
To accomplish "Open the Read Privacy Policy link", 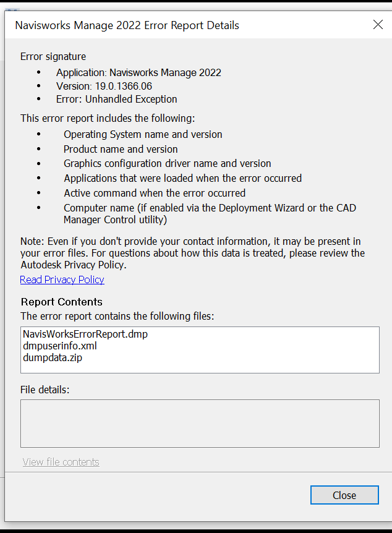I will click(62, 279).
